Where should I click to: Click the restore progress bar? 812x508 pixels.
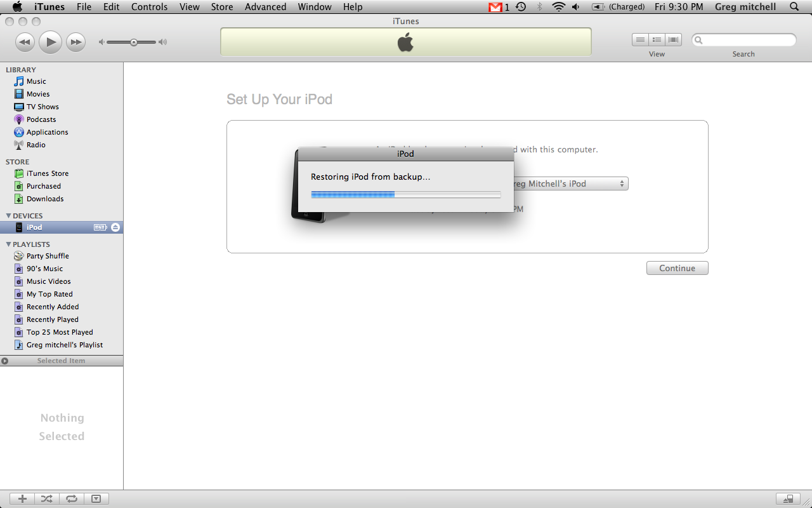(x=405, y=194)
